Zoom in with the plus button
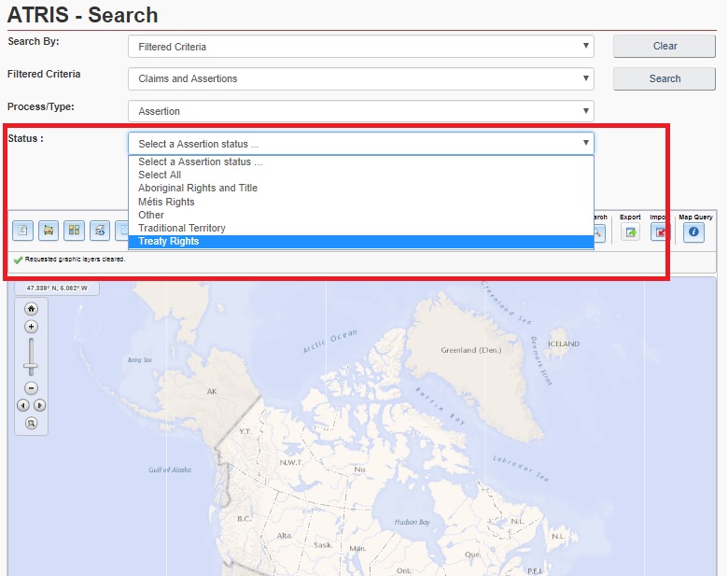 tap(31, 327)
